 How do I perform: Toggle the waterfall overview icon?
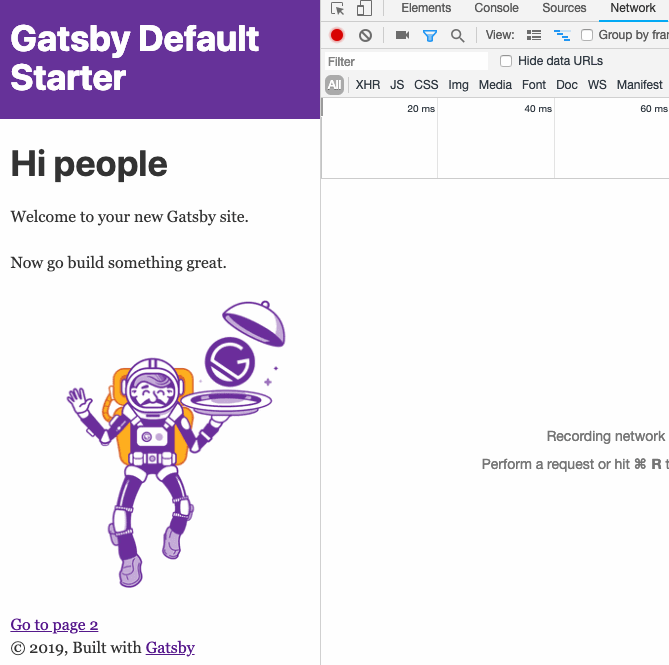coord(562,35)
